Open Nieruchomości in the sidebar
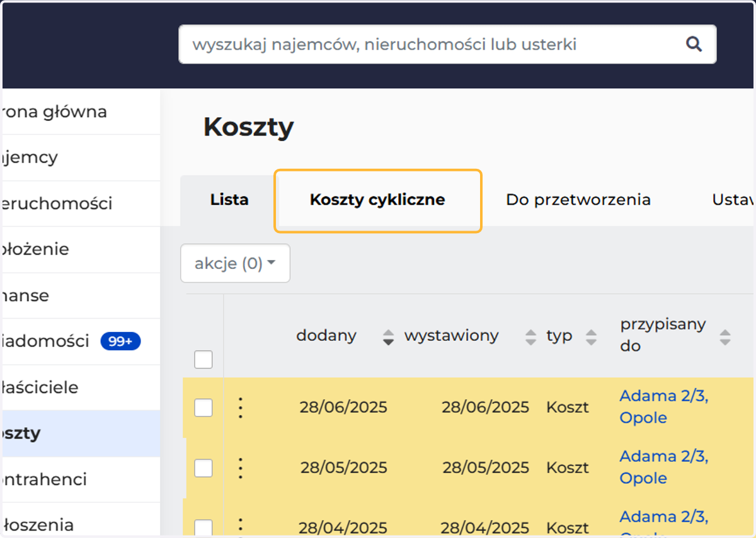Screen dimensions: 756x538 pyautogui.click(x=81, y=203)
